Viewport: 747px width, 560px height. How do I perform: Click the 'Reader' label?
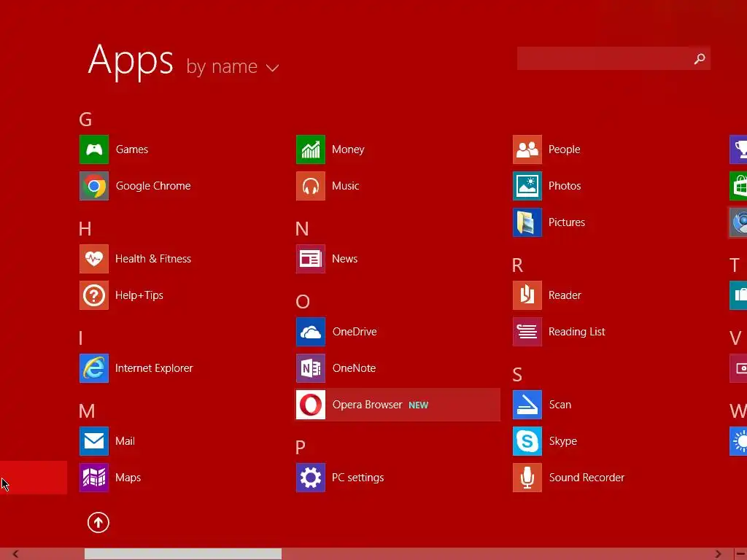565,295
